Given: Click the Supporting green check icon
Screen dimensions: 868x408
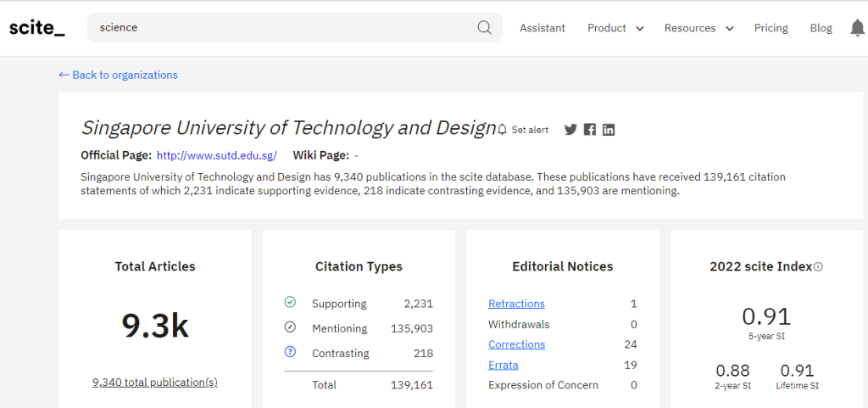Looking at the screenshot, I should point(290,302).
